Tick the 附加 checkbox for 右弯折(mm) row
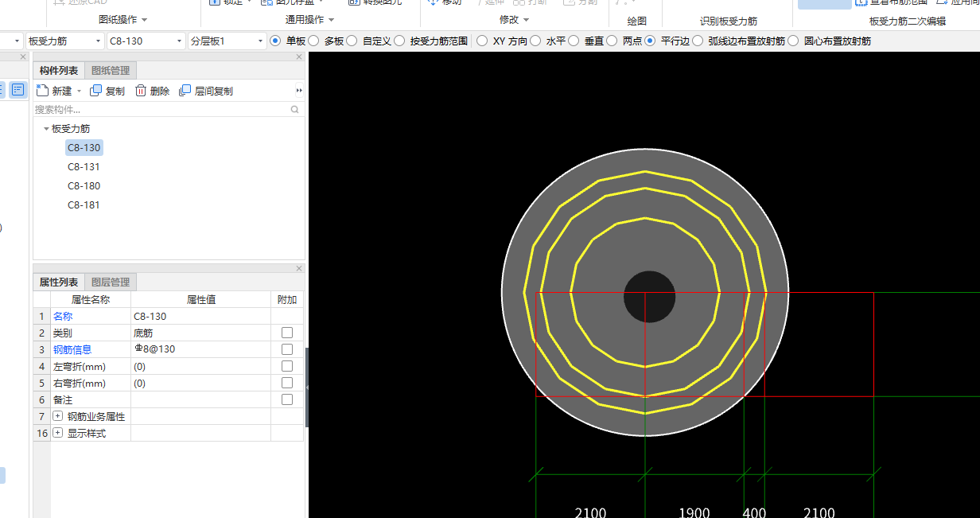 pyautogui.click(x=287, y=383)
